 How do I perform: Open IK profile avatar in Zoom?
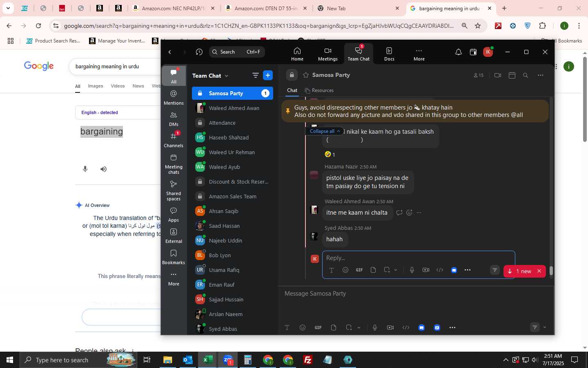[x=488, y=52]
